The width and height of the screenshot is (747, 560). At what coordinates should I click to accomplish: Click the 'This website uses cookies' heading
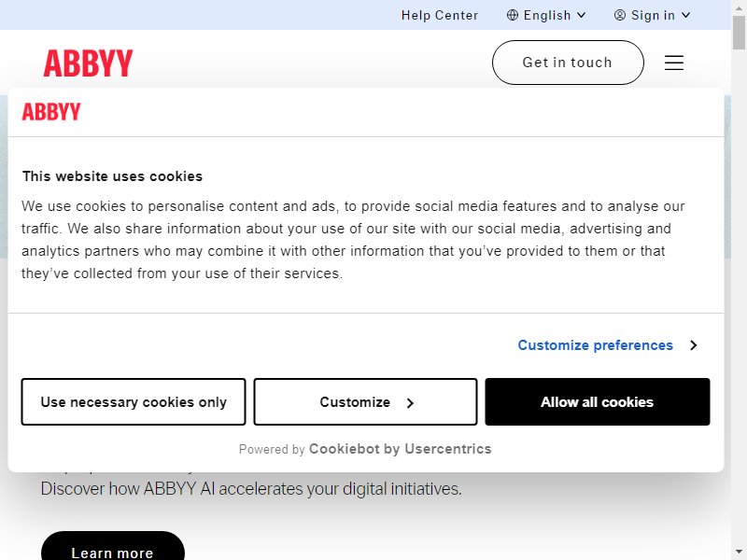click(x=112, y=176)
